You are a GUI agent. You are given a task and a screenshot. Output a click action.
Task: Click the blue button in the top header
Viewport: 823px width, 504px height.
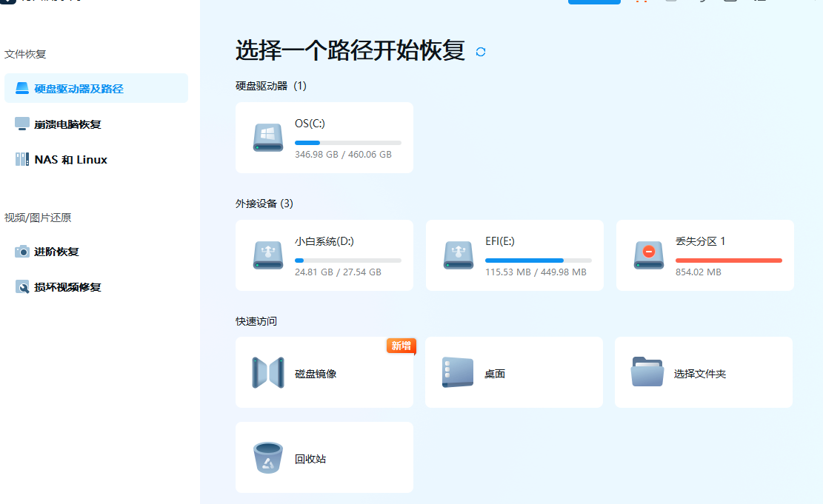pos(594,1)
